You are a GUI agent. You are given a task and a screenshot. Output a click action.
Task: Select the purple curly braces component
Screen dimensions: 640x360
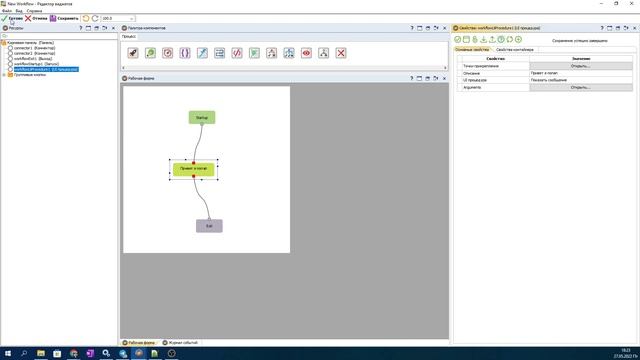pos(185,53)
